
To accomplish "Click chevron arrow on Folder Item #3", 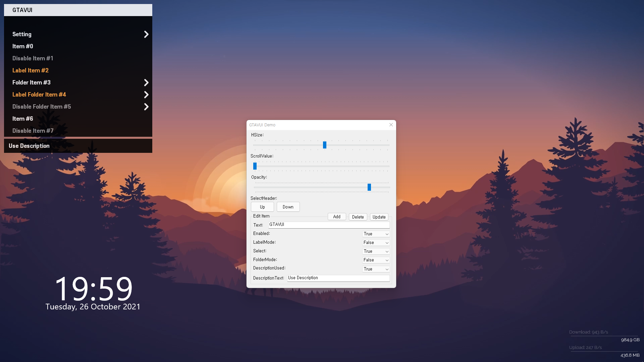I will click(146, 82).
